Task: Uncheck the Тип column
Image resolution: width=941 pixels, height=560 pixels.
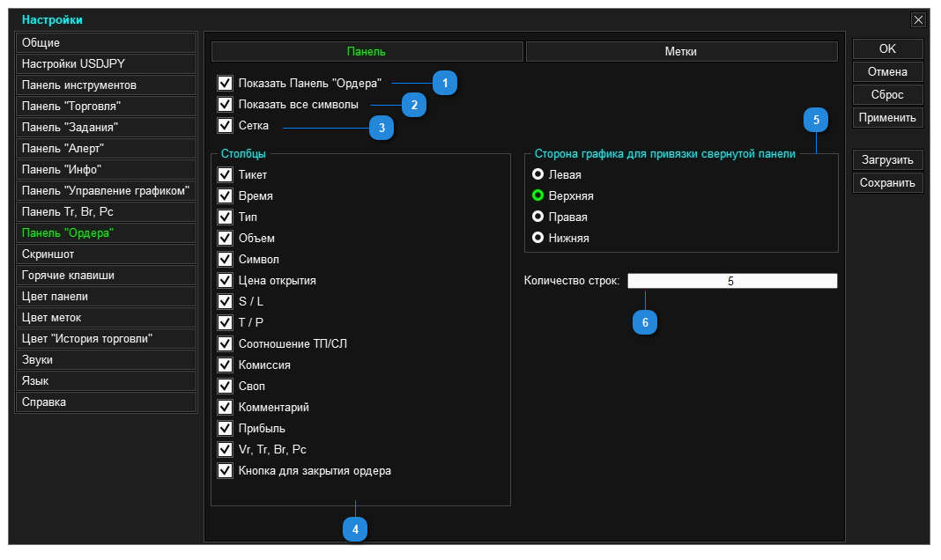Action: coord(225,217)
